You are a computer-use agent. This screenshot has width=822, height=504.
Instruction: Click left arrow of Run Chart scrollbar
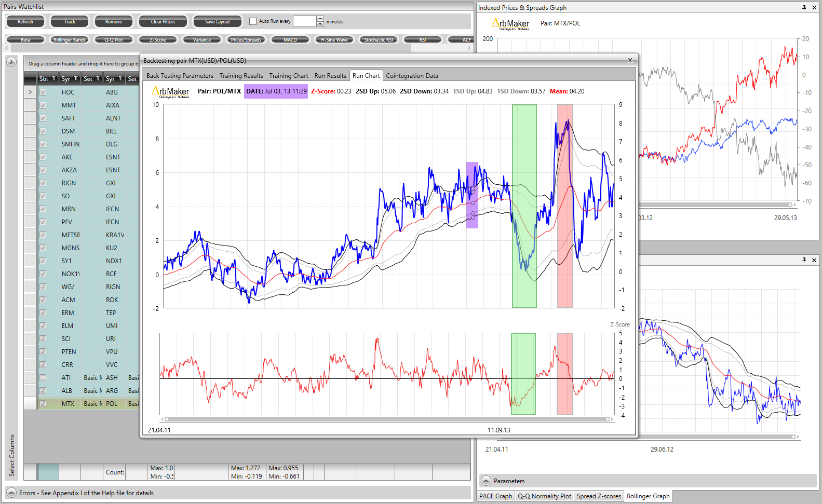click(162, 419)
